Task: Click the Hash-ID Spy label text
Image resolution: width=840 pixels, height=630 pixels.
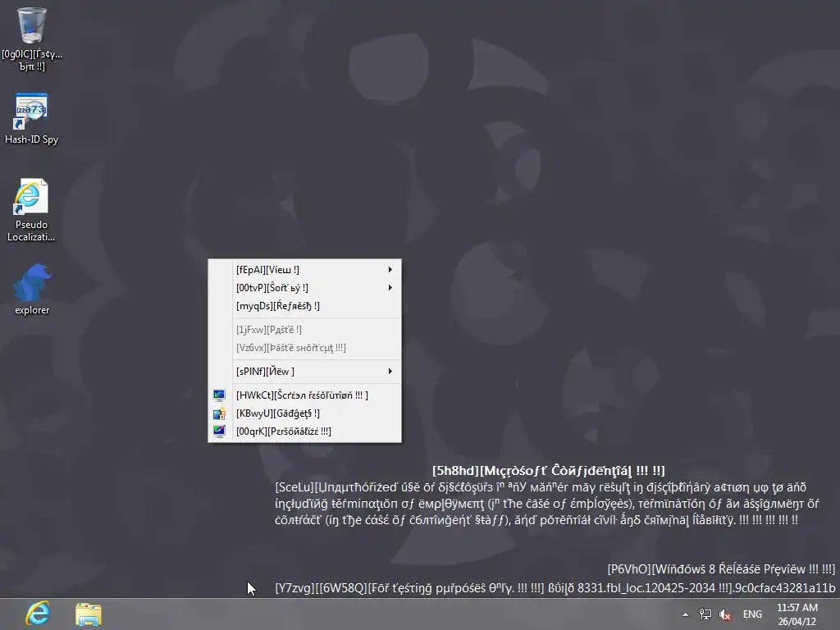Action: coord(32,139)
